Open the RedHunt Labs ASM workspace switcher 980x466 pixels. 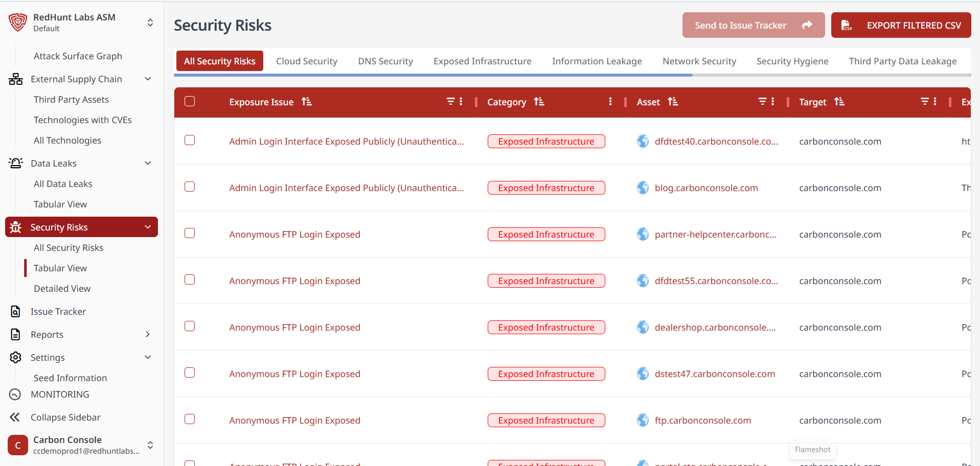tap(150, 22)
